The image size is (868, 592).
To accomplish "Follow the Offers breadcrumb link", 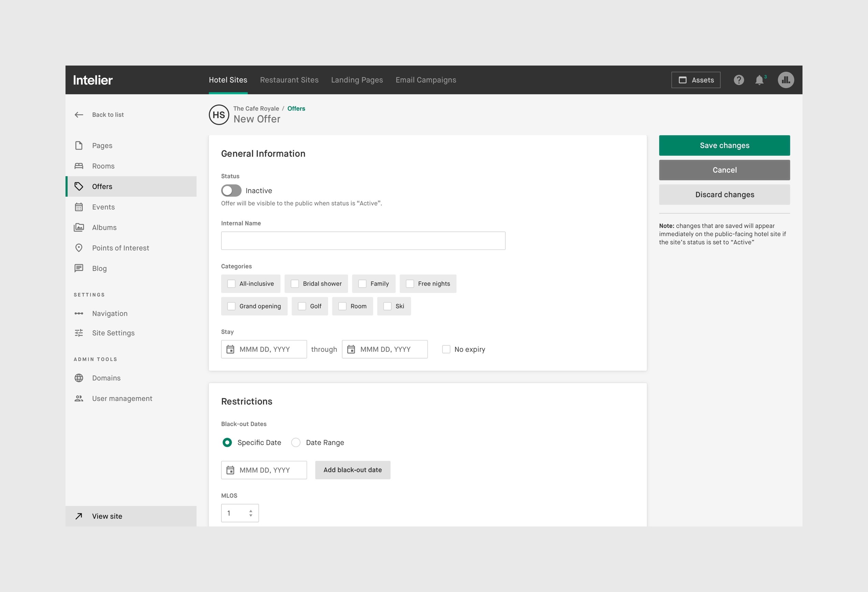I will (x=296, y=108).
